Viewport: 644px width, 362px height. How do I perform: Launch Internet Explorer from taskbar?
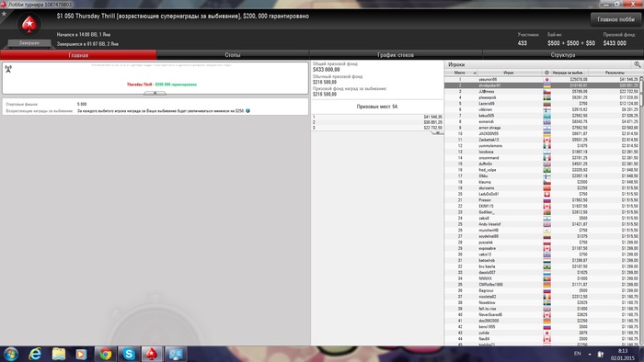[35, 354]
